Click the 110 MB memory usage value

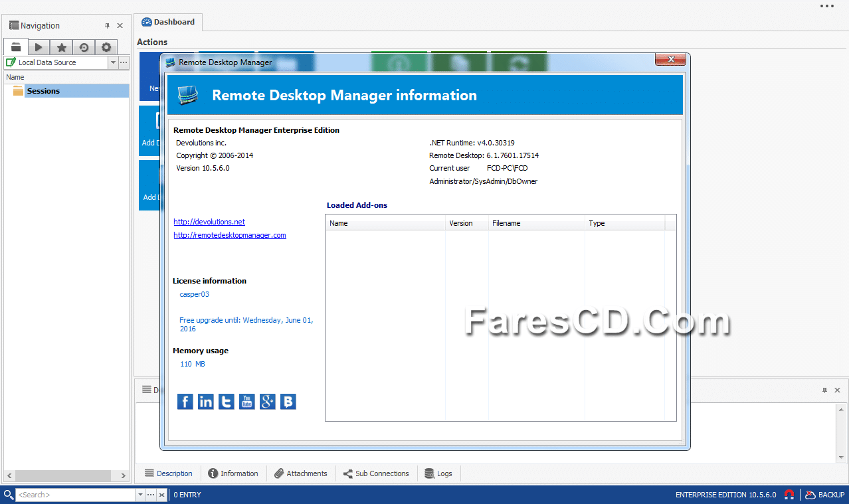[x=193, y=364]
